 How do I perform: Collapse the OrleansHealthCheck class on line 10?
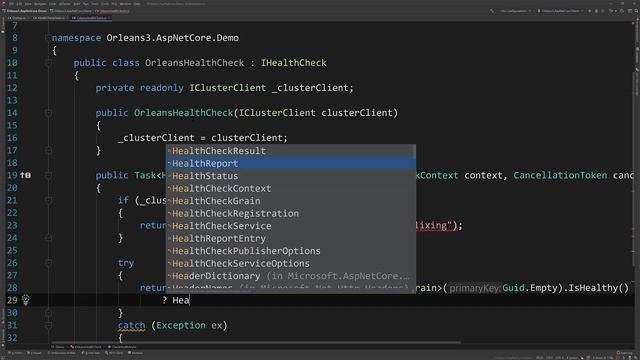pos(48,63)
